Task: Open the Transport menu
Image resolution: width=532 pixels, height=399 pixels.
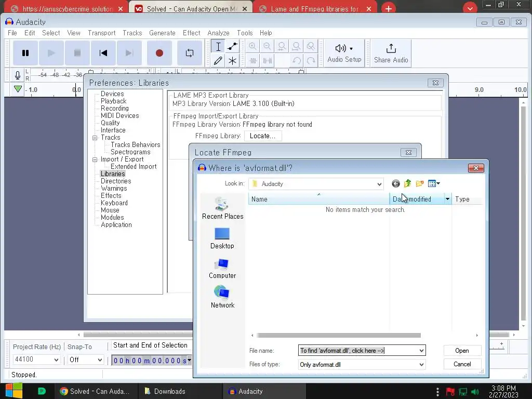Action: pos(102,33)
